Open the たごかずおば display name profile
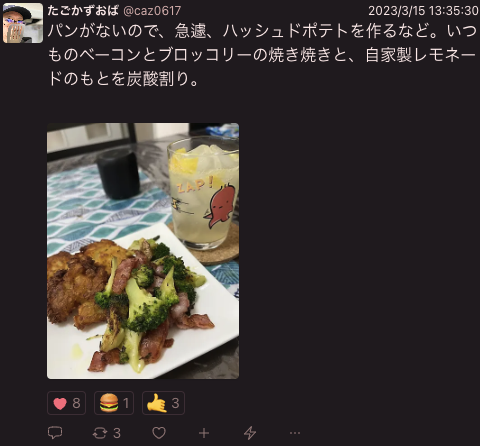Screen dimensions: 480x446 [83, 11]
